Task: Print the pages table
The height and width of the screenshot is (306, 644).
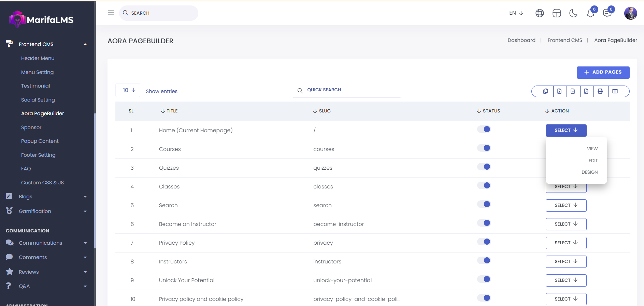Action: (600, 91)
